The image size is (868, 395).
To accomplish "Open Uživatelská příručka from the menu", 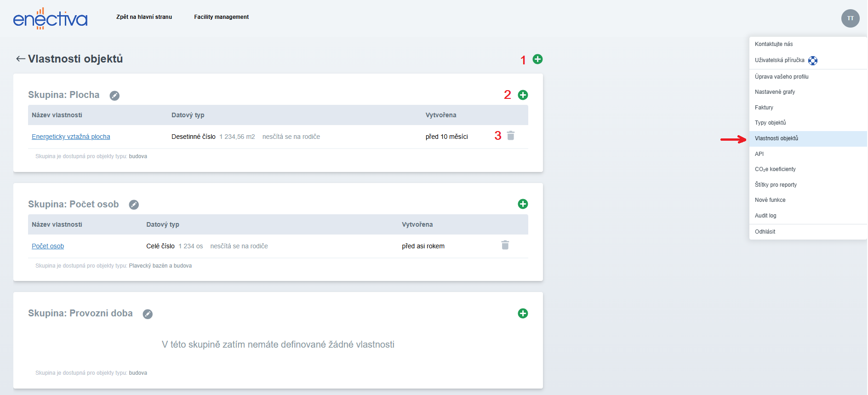I will tap(780, 60).
